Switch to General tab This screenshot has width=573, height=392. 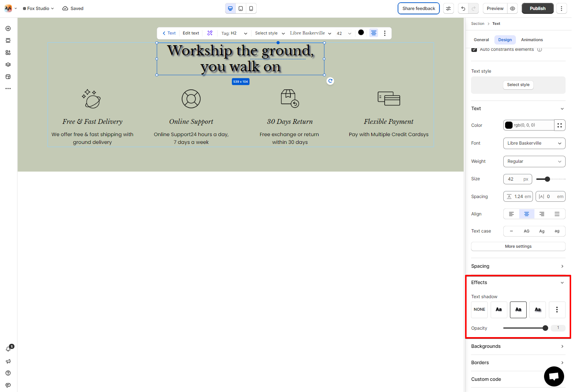(x=481, y=40)
